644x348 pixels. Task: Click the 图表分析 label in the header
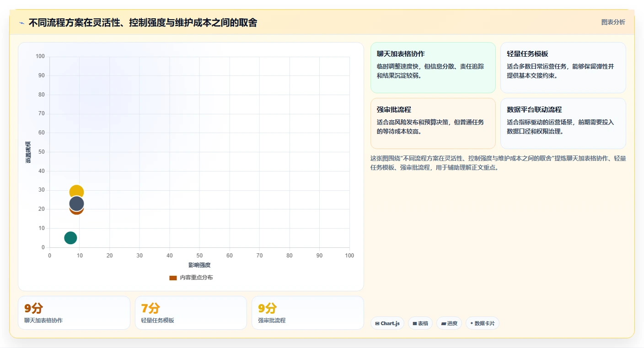[x=613, y=22]
